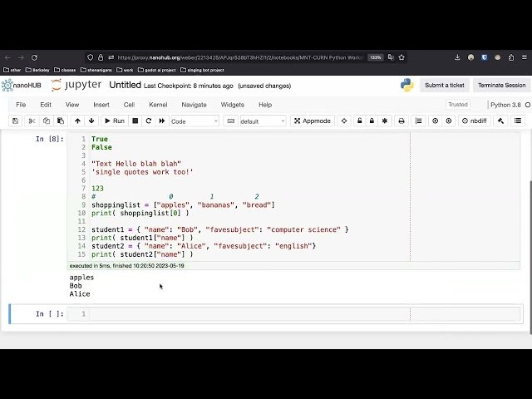Image resolution: width=532 pixels, height=399 pixels.
Task: Open the command palette keyboard icon
Action: click(x=231, y=121)
